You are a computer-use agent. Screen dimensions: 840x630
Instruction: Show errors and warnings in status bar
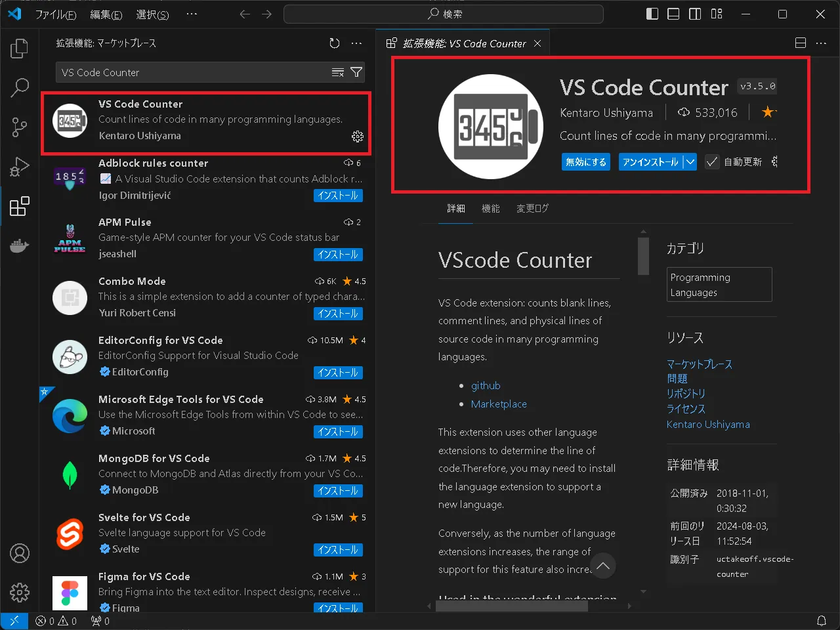point(56,621)
